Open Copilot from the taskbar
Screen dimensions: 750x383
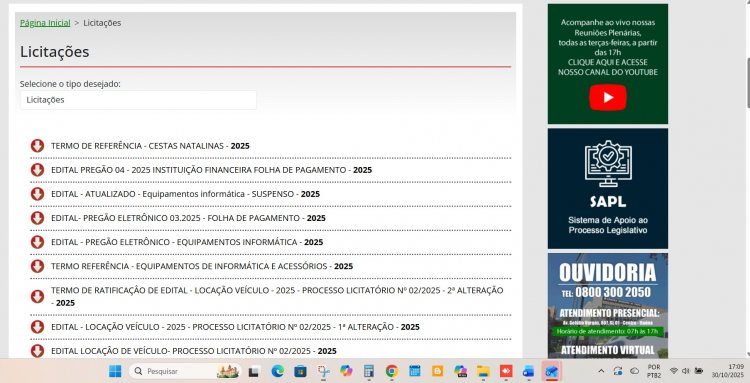click(346, 371)
